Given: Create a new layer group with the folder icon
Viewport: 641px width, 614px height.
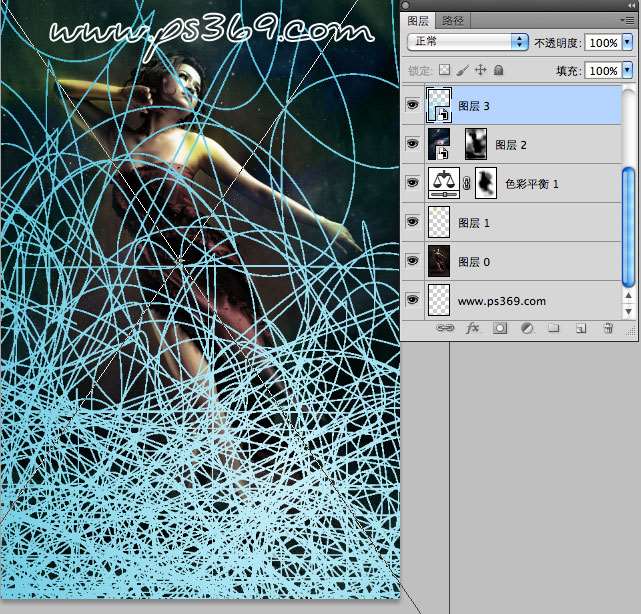Looking at the screenshot, I should 553,328.
